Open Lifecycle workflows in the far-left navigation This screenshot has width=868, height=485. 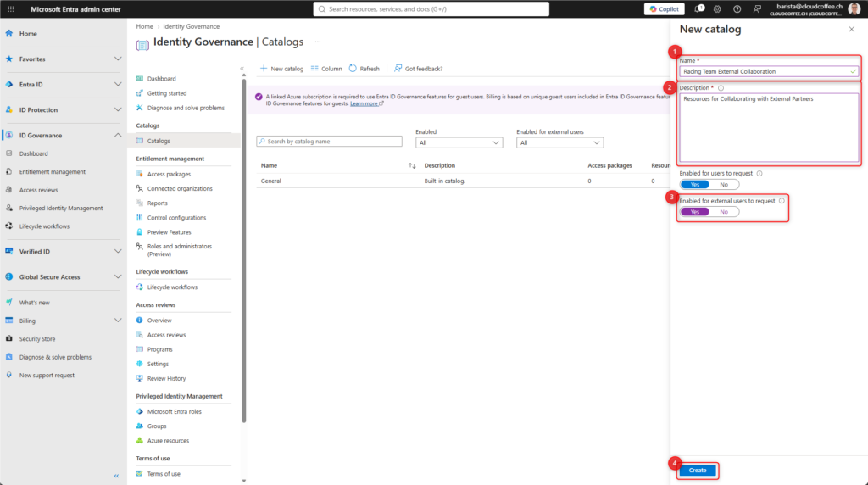[x=44, y=226]
